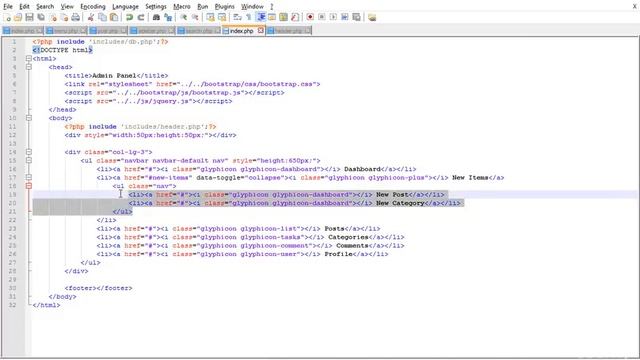640x360 pixels.
Task: Click the 'Profile' text on line 26
Action: [338, 254]
